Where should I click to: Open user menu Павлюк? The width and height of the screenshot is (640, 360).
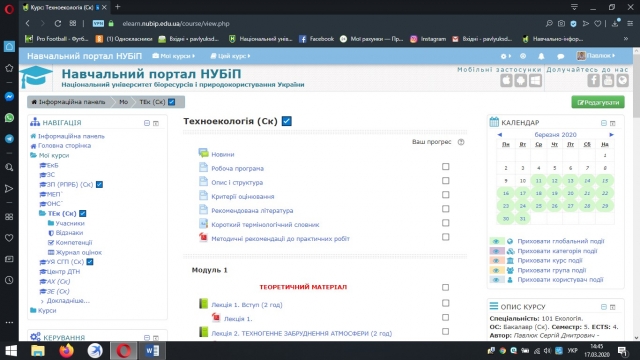(x=596, y=56)
